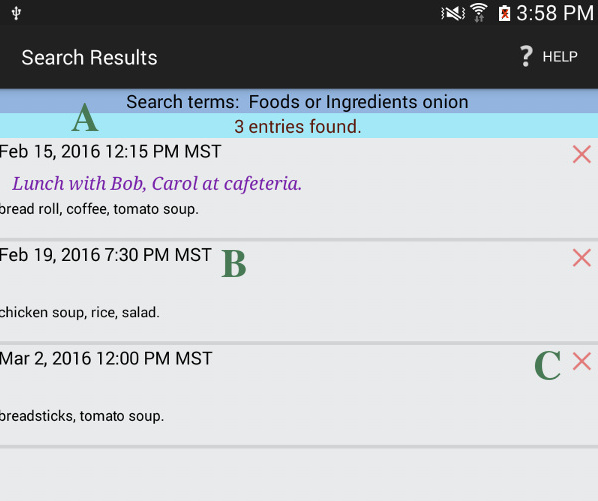The width and height of the screenshot is (598, 501).
Task: Click the HELP text button
Action: (x=560, y=57)
